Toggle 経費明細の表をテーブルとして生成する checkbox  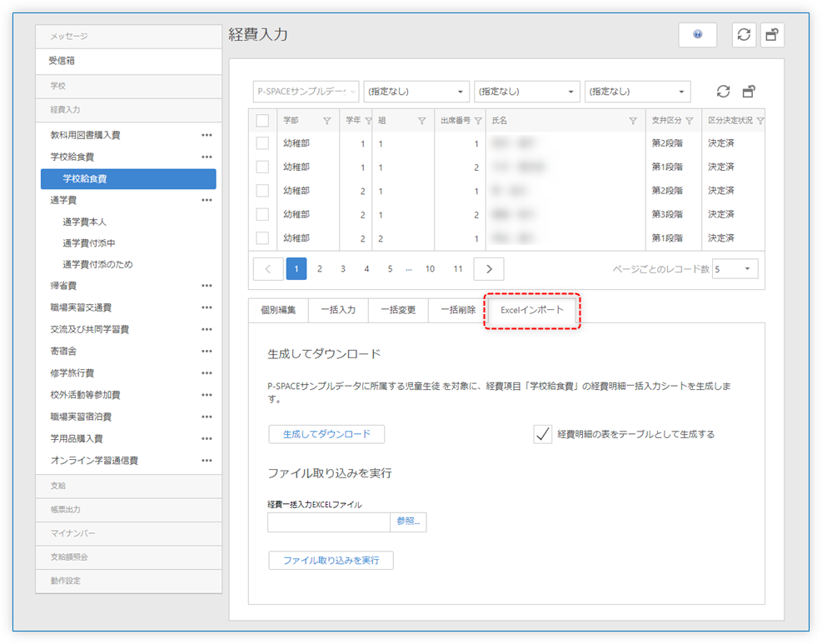point(542,434)
